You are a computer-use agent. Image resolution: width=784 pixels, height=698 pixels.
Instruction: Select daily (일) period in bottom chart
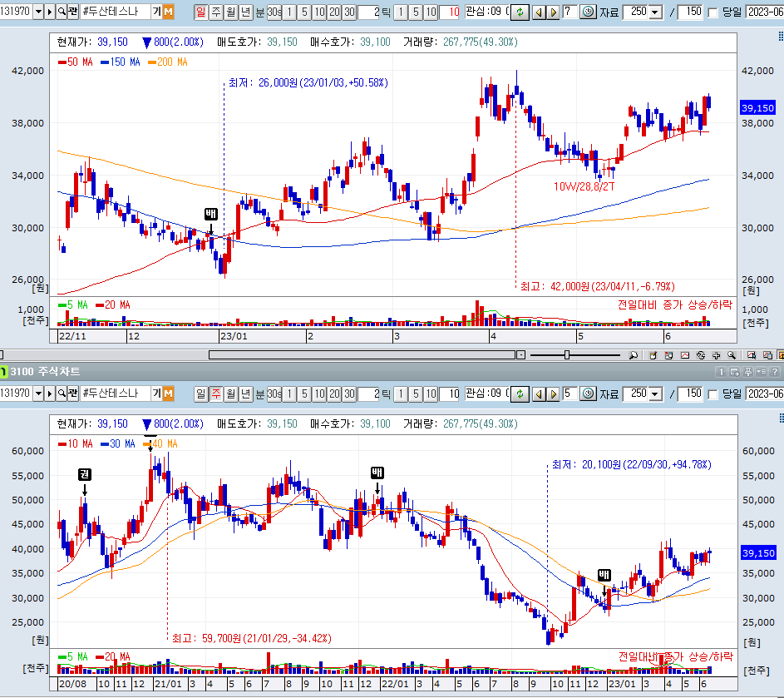point(200,394)
